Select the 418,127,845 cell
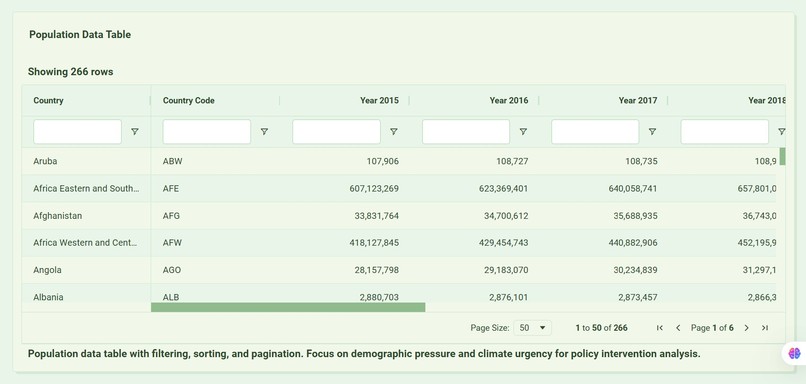 [x=345, y=243]
